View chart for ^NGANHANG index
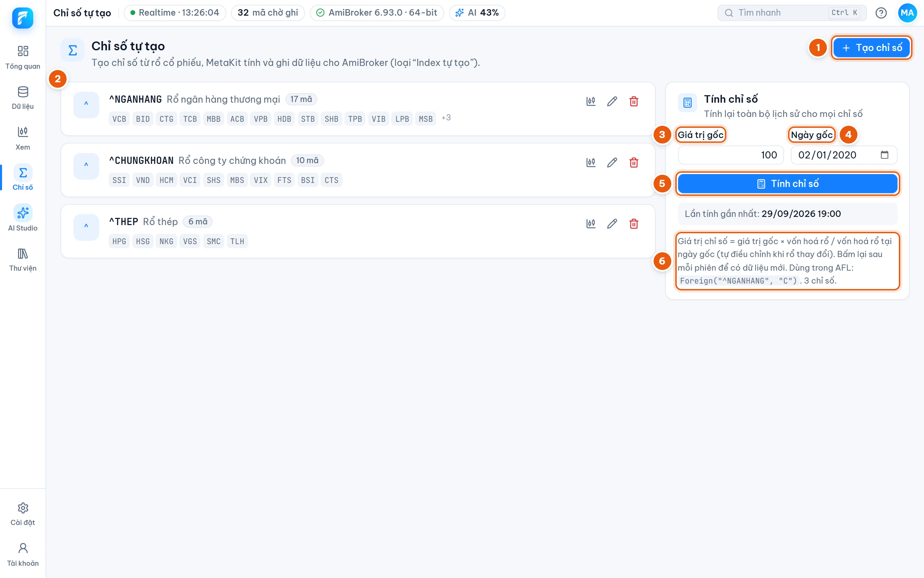Screen dimensions: 924x578 point(591,101)
